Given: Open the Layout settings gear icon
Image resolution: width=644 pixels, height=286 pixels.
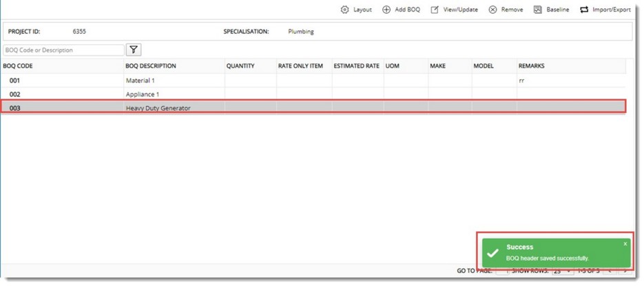Looking at the screenshot, I should [344, 10].
